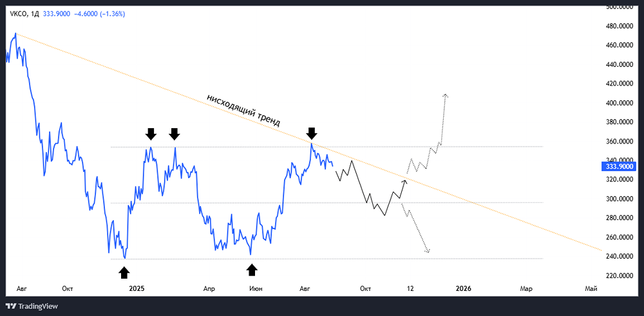Image resolution: width=644 pixels, height=316 pixels.
Task: Click the solid black forecast arrowhead touching the trendline
Action: point(404,180)
